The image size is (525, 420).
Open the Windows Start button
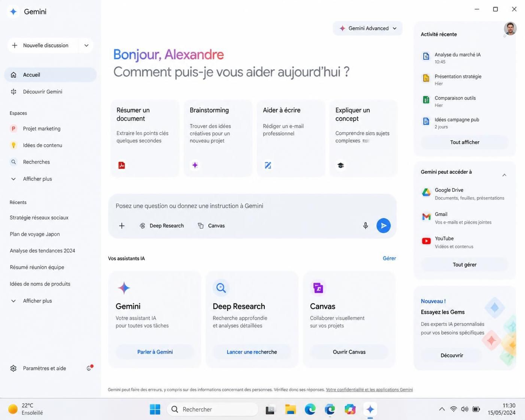(155, 410)
